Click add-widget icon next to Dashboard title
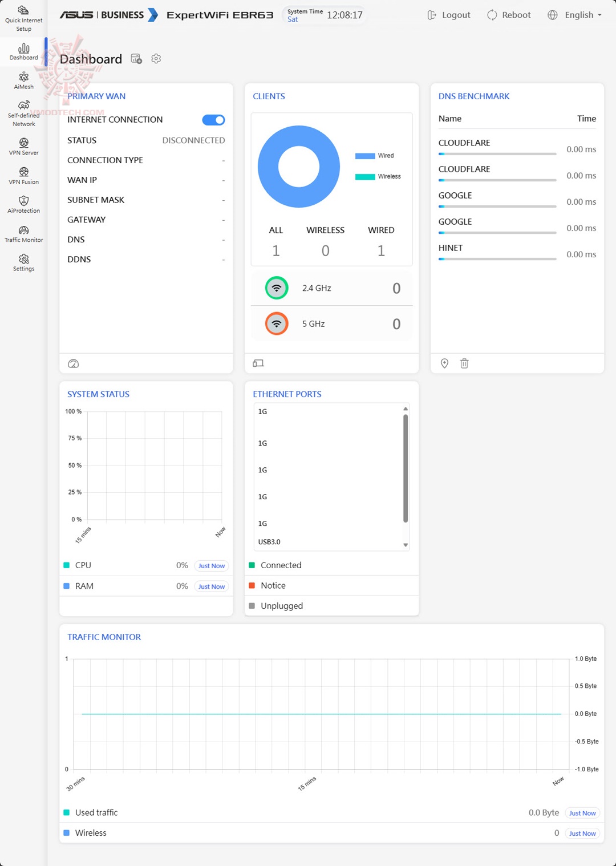616x866 pixels. tap(136, 59)
